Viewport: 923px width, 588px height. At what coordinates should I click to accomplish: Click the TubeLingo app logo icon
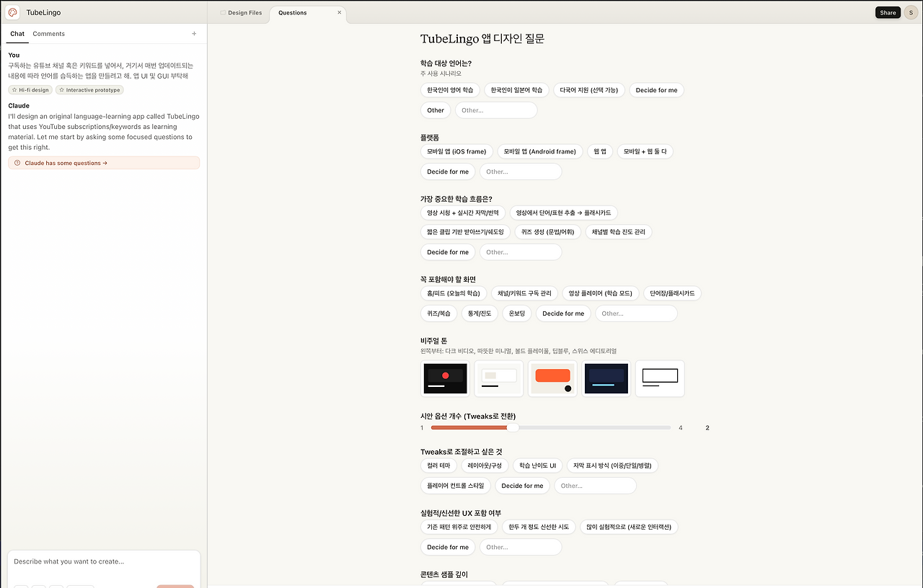click(12, 12)
